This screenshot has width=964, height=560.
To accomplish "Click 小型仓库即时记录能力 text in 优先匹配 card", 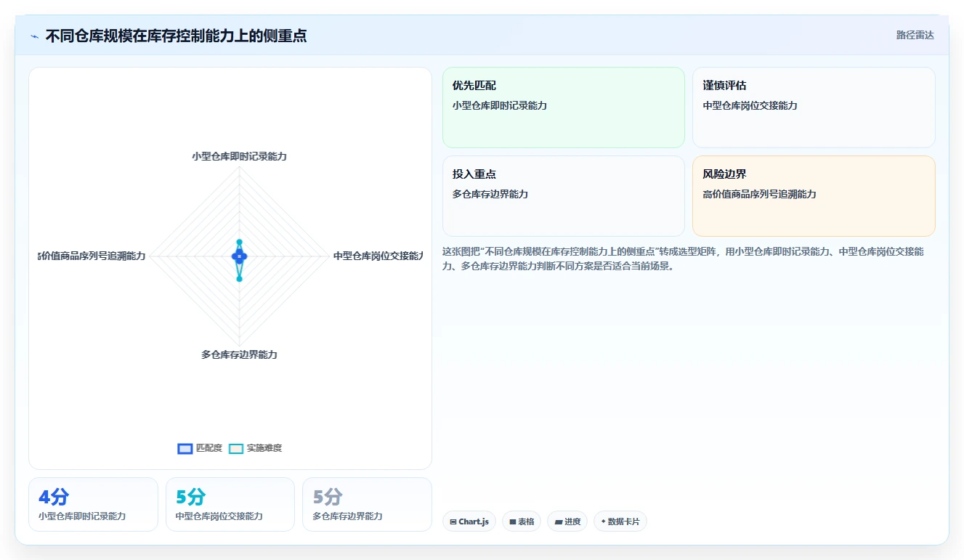I will 500,105.
